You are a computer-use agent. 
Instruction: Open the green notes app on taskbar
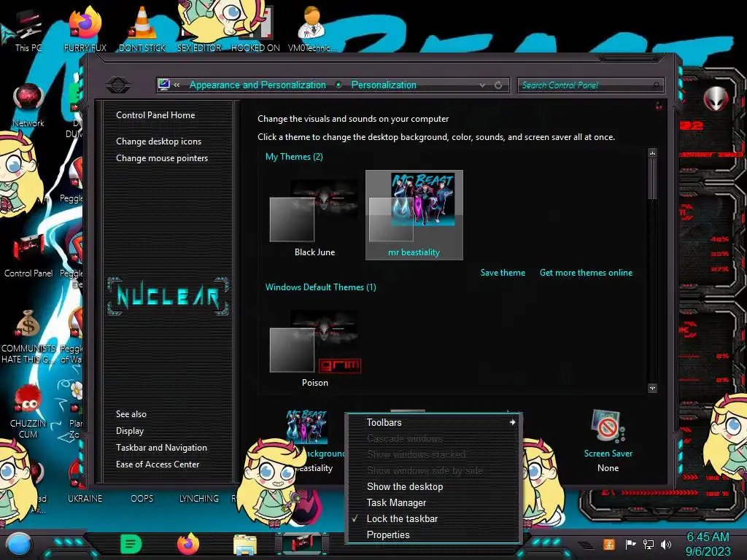point(131,544)
